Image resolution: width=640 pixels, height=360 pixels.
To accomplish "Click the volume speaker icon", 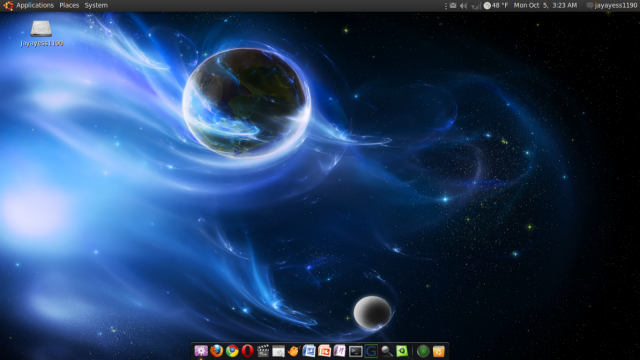I will [x=463, y=6].
